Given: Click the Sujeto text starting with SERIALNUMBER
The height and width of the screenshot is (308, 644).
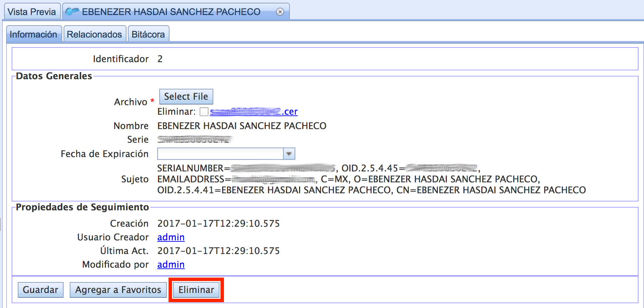Looking at the screenshot, I should click(x=372, y=179).
